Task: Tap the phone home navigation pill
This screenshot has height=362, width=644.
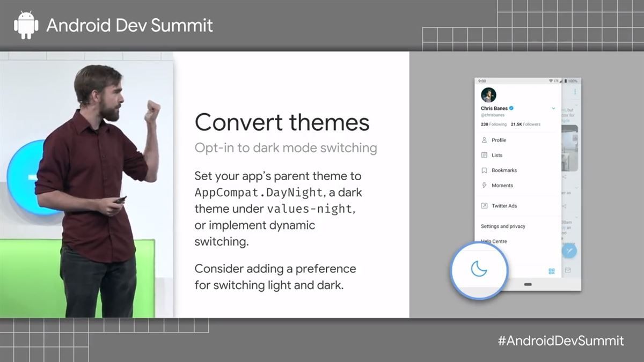Action: [527, 284]
